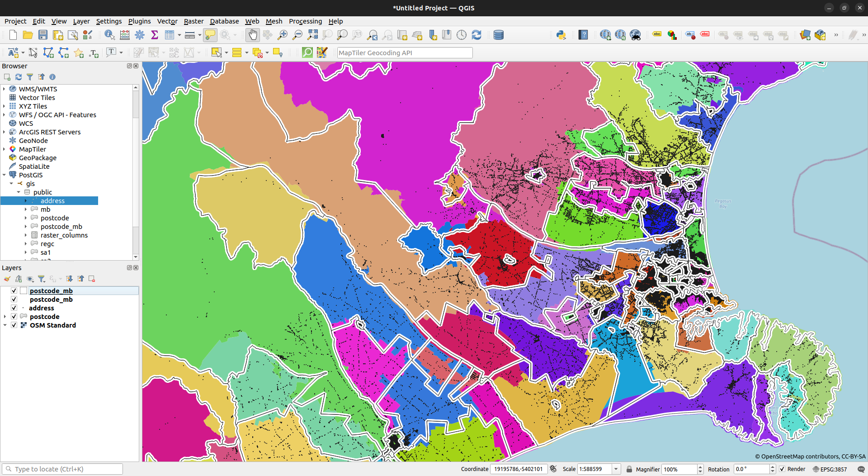868x476 pixels.
Task: Click the Layer Labeling Options abc icon
Action: [657, 35]
